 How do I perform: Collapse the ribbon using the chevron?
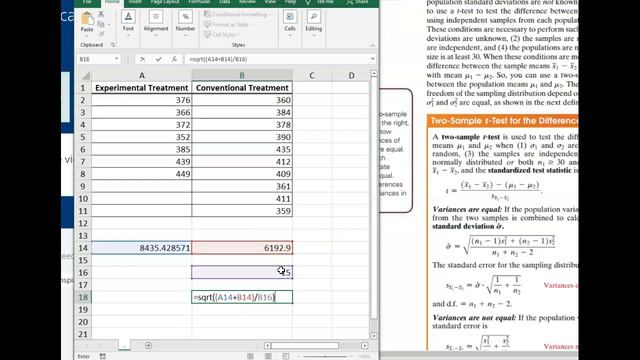click(x=373, y=45)
